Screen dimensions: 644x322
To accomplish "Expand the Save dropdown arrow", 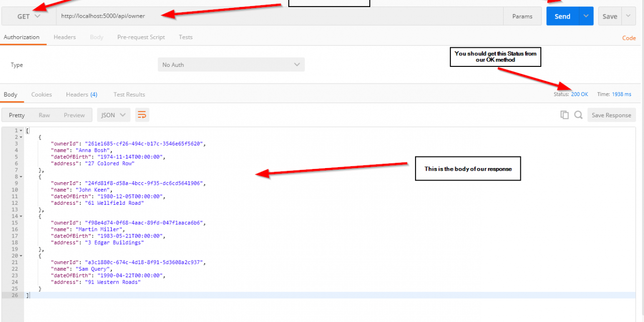I will click(628, 16).
